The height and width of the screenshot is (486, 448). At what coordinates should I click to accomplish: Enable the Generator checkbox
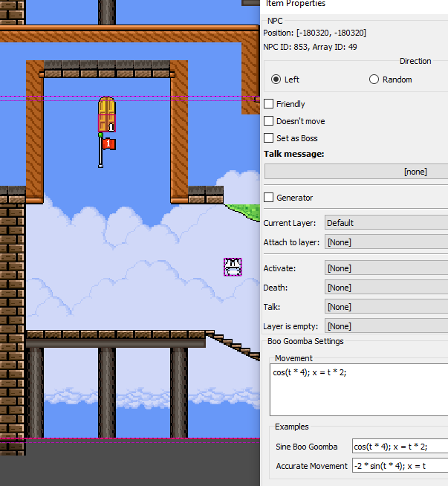coord(269,198)
